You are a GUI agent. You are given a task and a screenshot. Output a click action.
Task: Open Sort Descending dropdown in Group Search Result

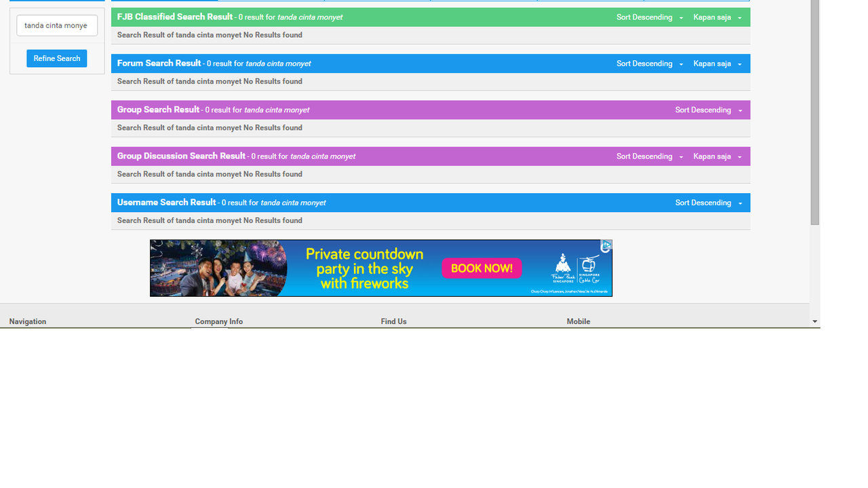(709, 110)
